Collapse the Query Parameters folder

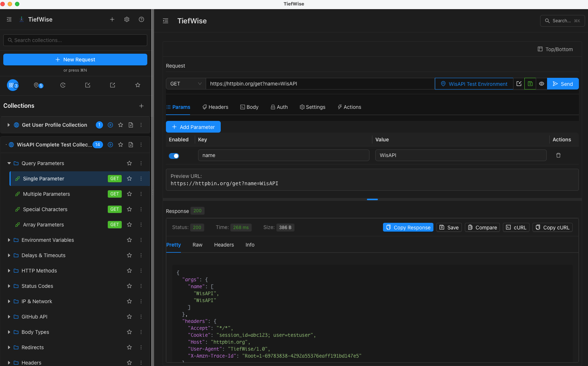[x=9, y=163]
